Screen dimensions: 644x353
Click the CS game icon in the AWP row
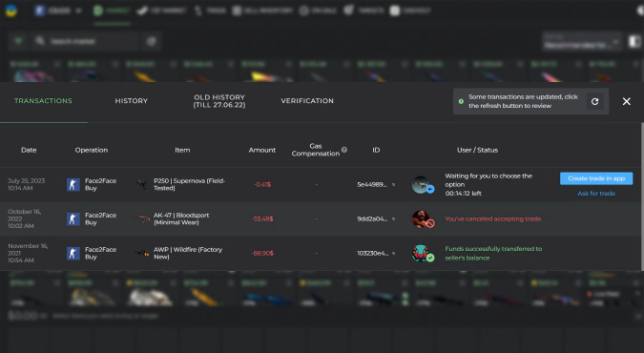pos(73,253)
